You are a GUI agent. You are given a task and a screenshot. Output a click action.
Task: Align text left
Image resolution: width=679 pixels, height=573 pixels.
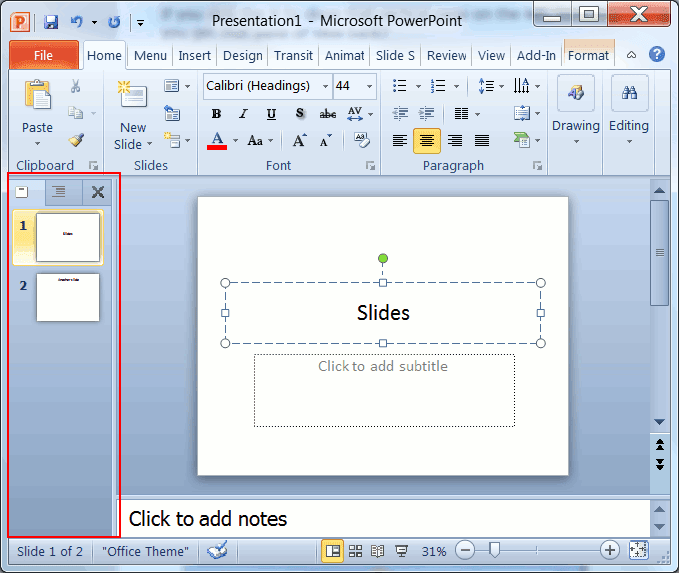pos(400,141)
